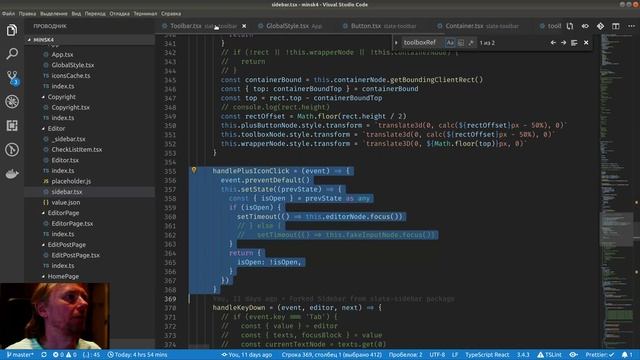640x360 pixels.
Task: Close the find widget
Action: 586,42
